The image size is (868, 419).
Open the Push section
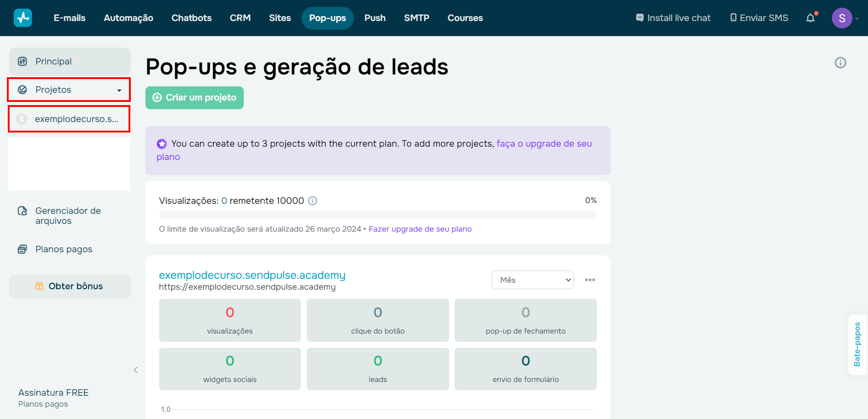(375, 18)
